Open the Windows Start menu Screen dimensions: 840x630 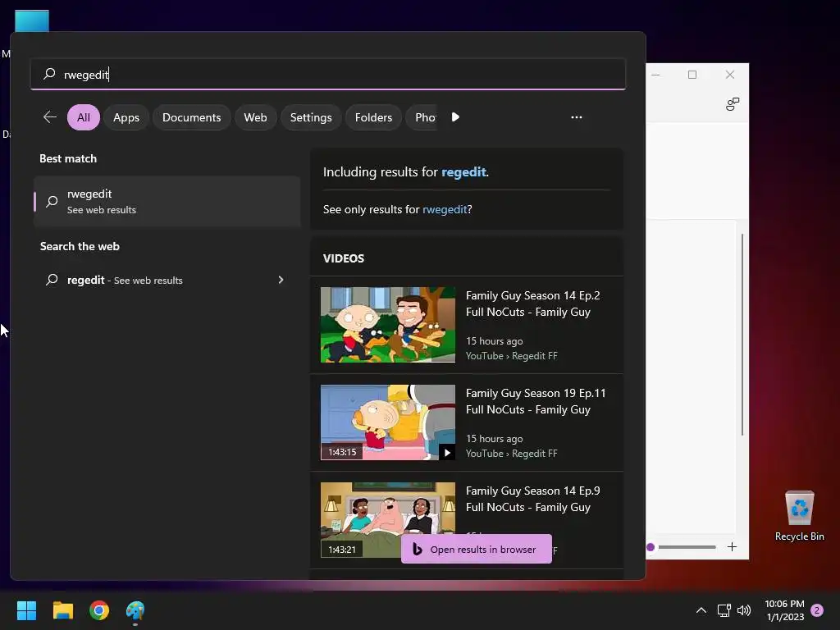pyautogui.click(x=26, y=610)
